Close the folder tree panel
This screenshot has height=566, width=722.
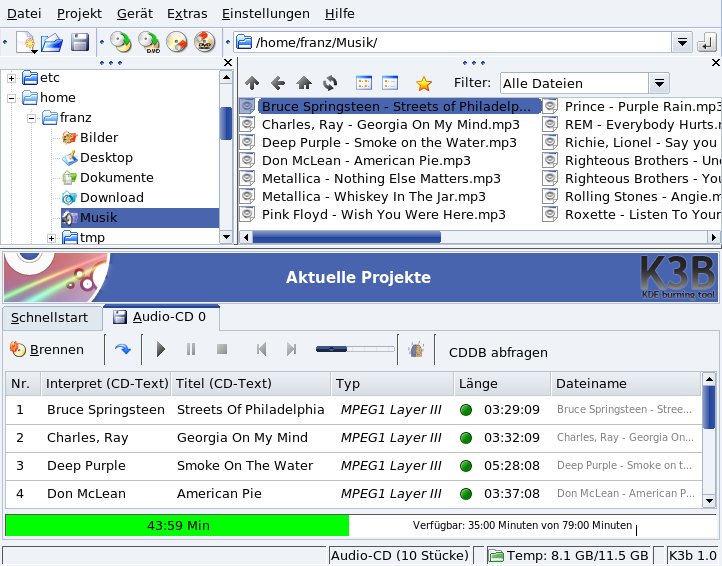click(x=227, y=63)
